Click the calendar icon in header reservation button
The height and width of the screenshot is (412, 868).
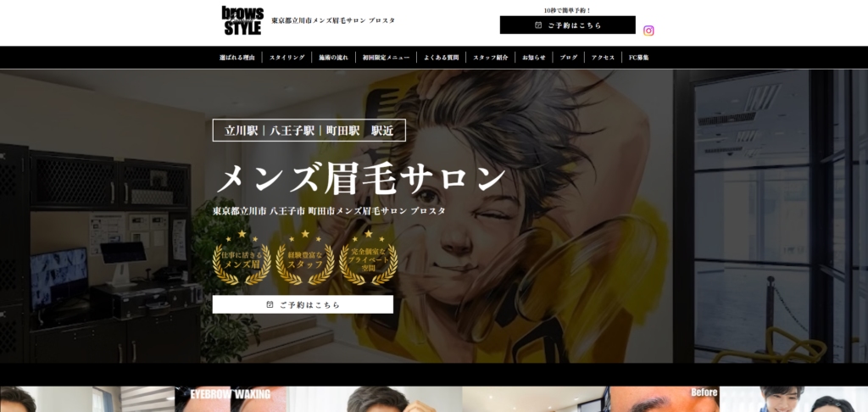[538, 25]
